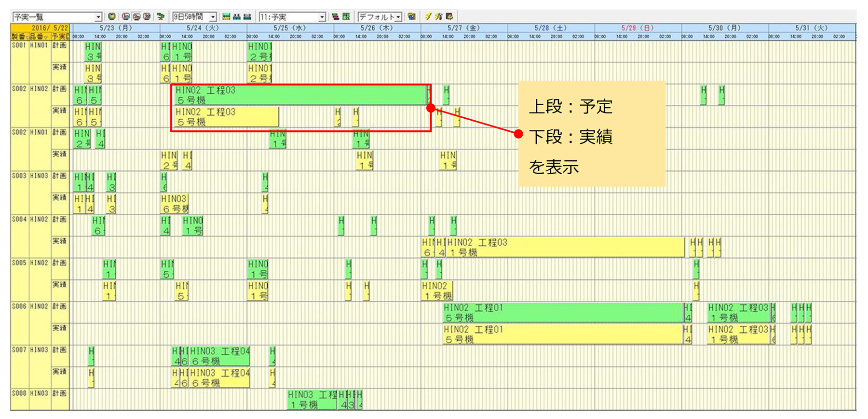Open the デフォルト dropdown

(x=398, y=17)
